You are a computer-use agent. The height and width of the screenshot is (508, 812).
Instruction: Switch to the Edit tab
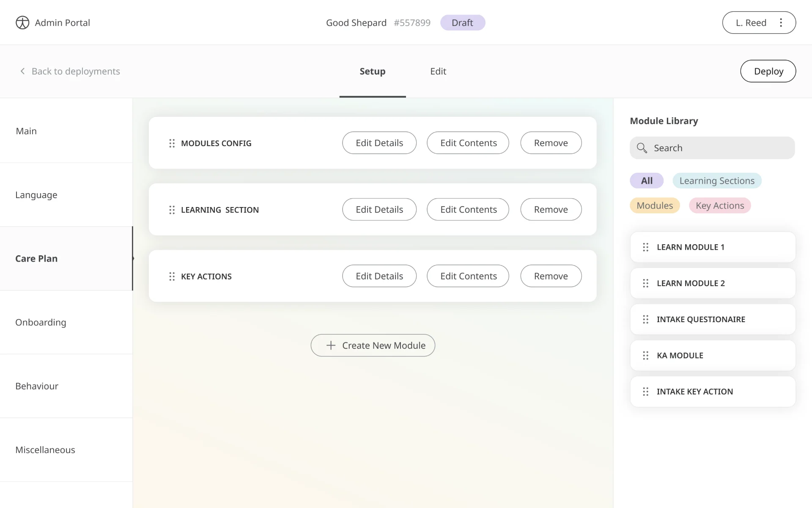point(438,71)
